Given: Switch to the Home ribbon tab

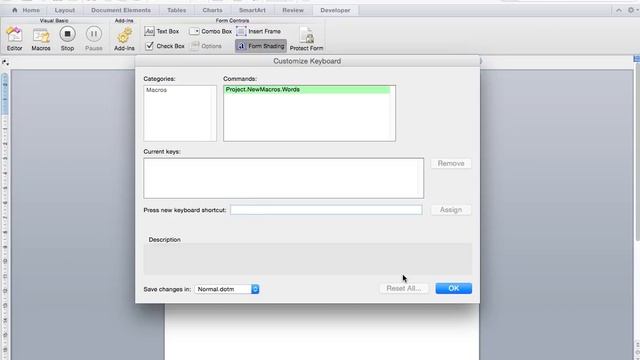Looking at the screenshot, I should point(26,10).
